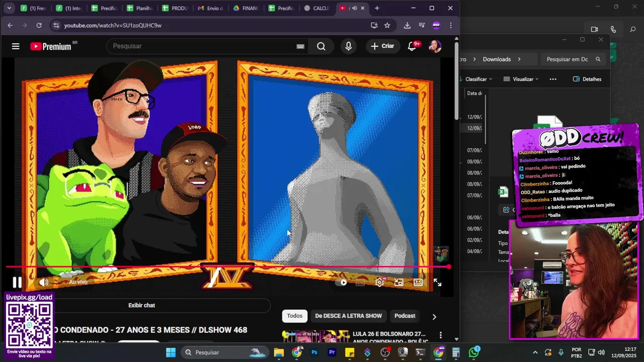Switch to theater mode icon
This screenshot has height=362, width=644.
pyautogui.click(x=418, y=282)
